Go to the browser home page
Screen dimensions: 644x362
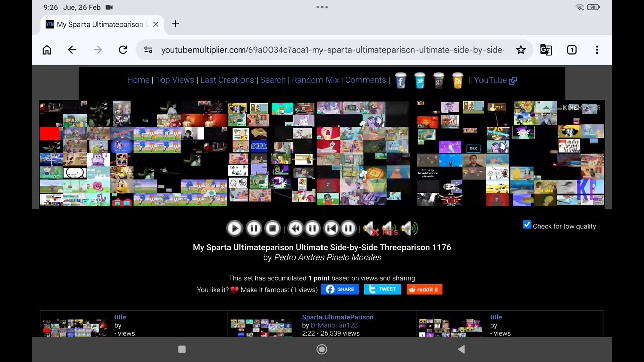(47, 50)
